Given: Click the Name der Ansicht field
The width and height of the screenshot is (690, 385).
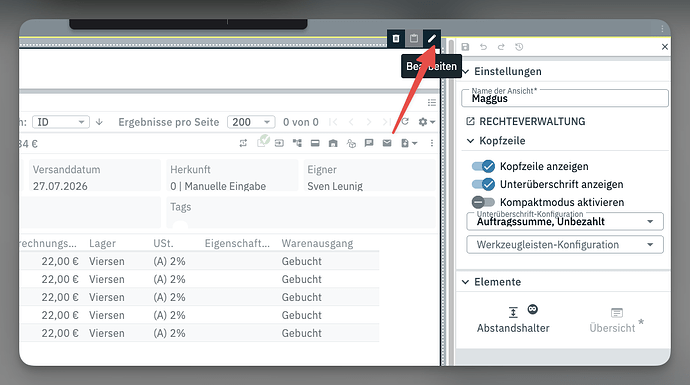Looking at the screenshot, I should click(565, 98).
